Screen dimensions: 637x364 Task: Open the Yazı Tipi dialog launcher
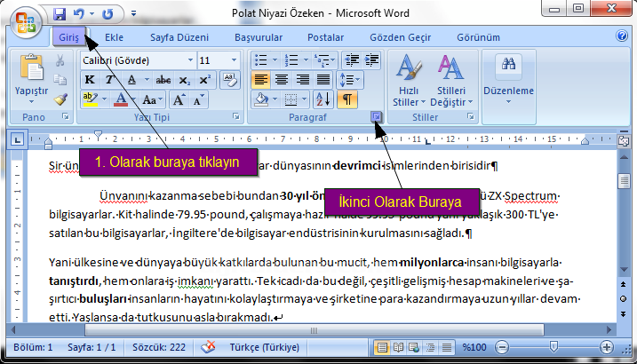tap(236, 117)
